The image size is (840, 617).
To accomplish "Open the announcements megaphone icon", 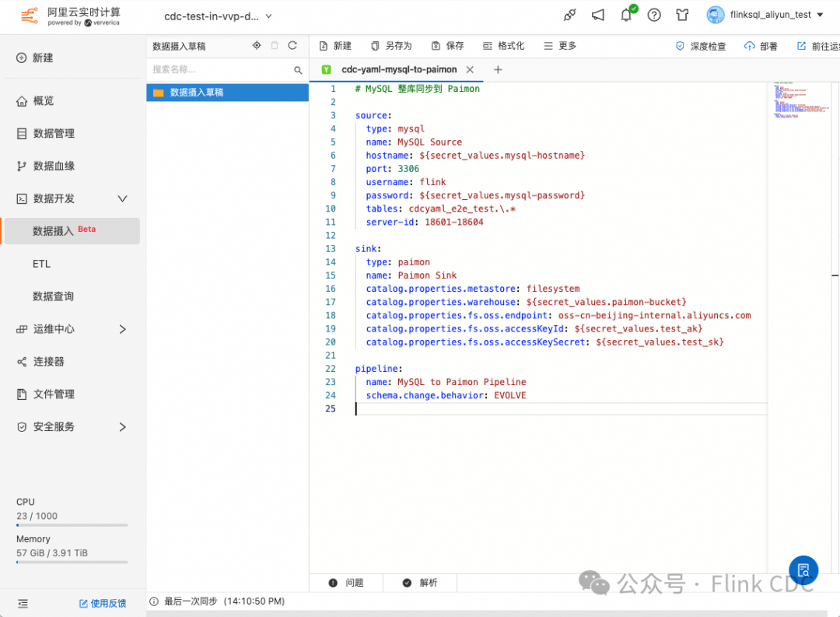I will pyautogui.click(x=598, y=15).
